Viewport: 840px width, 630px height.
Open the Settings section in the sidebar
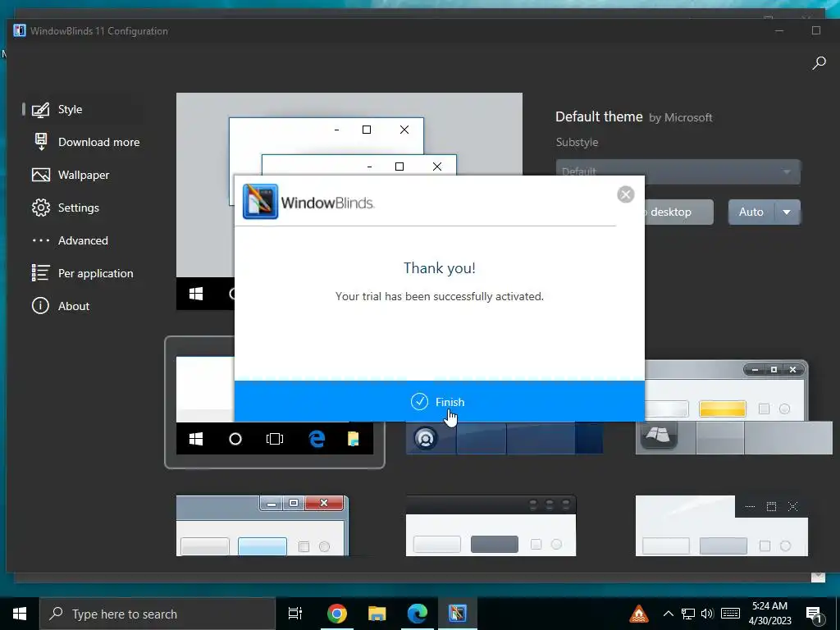pyautogui.click(x=78, y=208)
